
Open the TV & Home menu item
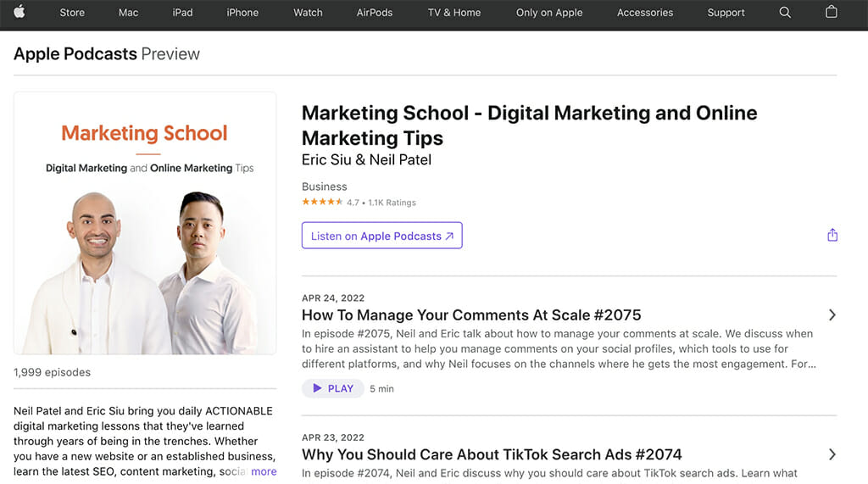click(x=454, y=12)
